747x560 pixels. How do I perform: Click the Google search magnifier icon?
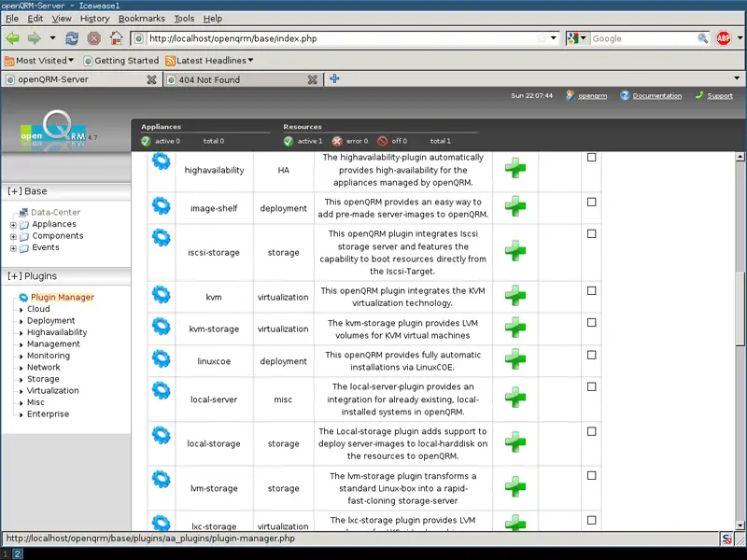pos(702,38)
